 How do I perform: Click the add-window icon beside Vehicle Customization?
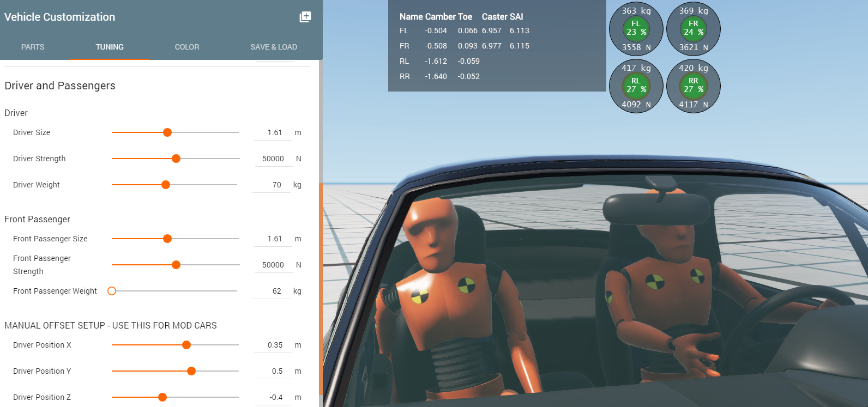point(305,17)
